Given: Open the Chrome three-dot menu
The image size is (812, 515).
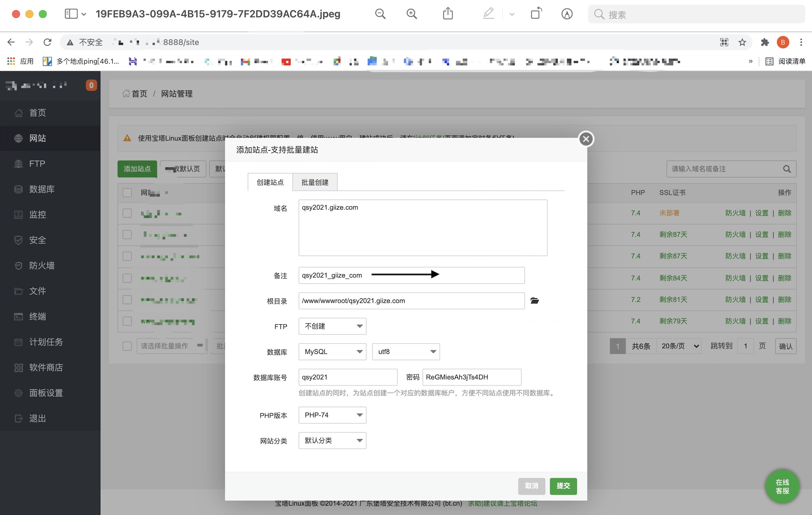Looking at the screenshot, I should (801, 42).
